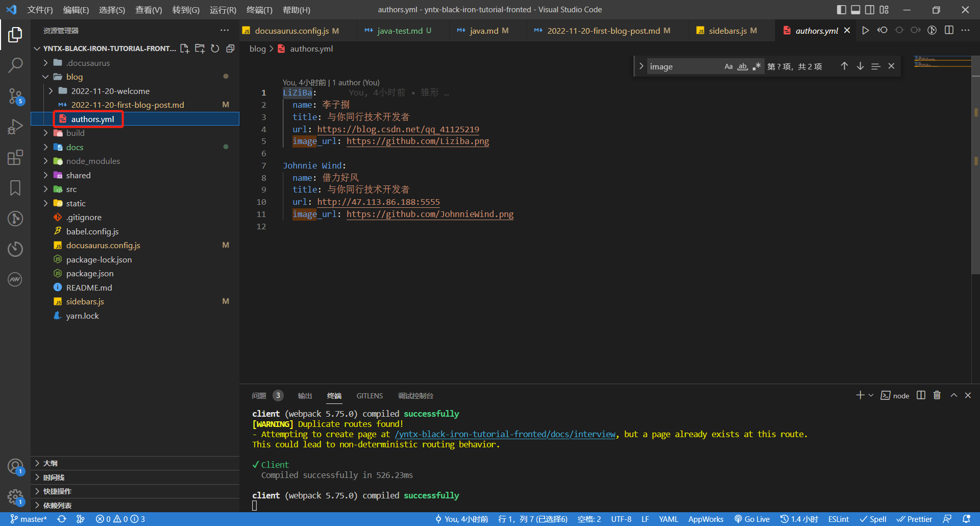Open the Run and Debug view
This screenshot has height=526, width=980.
click(x=15, y=127)
